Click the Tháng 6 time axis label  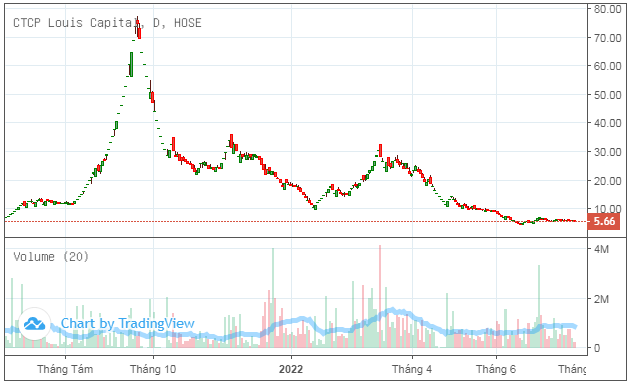click(496, 369)
